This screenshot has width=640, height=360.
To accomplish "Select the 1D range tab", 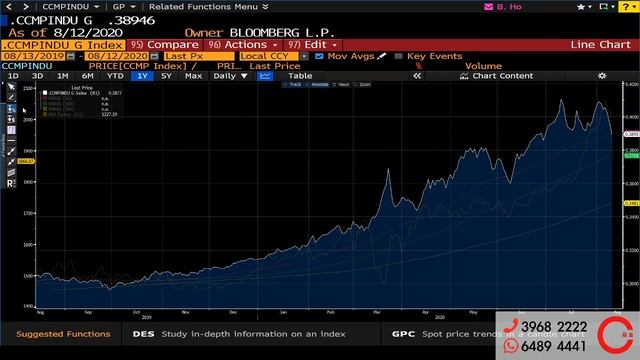I will pyautogui.click(x=13, y=76).
